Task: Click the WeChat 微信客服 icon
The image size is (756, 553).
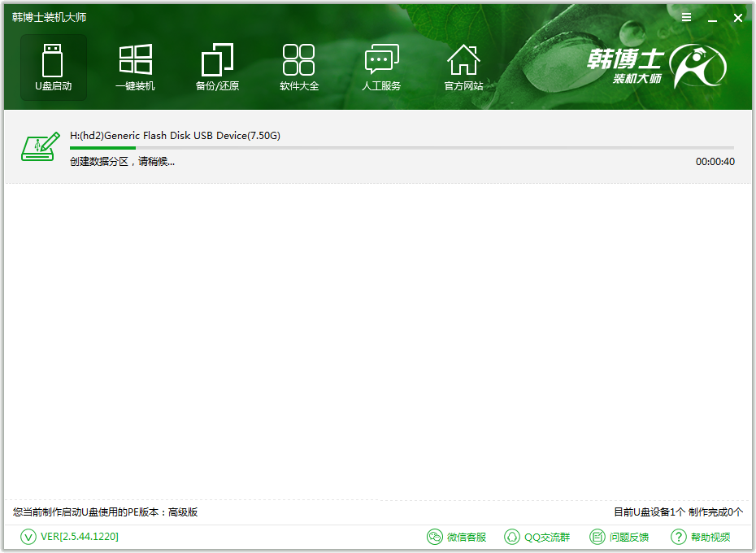Action: pyautogui.click(x=434, y=537)
